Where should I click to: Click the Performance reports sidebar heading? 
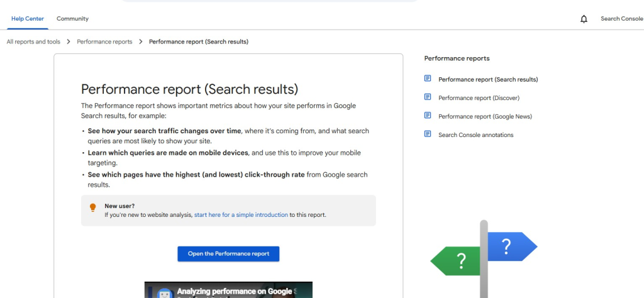[x=457, y=58]
